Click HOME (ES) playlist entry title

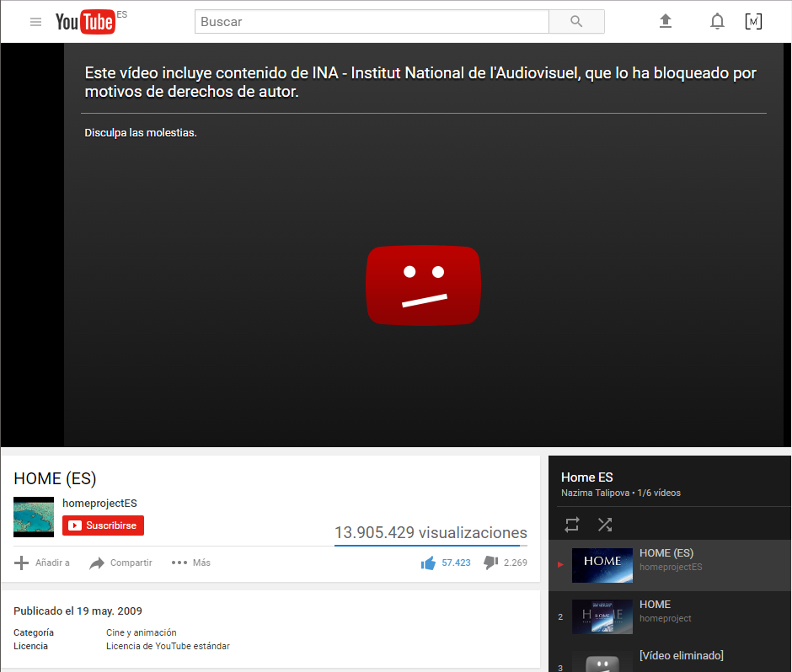click(x=666, y=553)
